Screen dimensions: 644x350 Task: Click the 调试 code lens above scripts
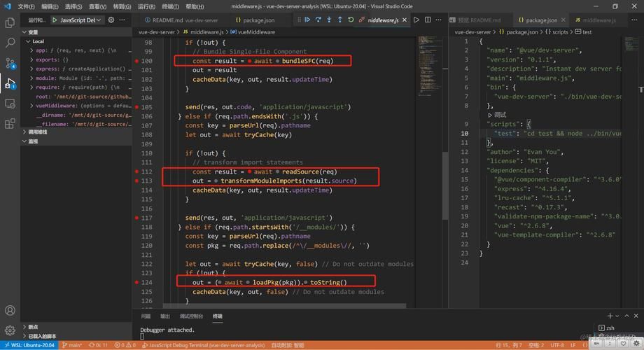[500, 115]
